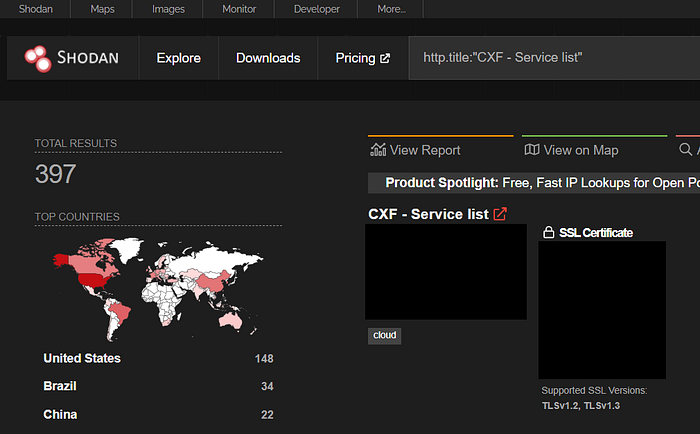
Task: Click the TOTAL RESULTS heading
Action: coord(76,143)
